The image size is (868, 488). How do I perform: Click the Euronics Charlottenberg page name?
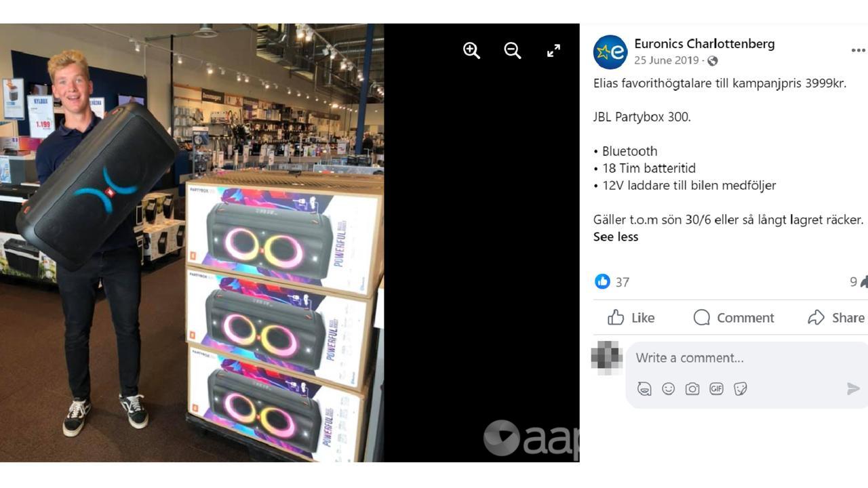point(705,43)
